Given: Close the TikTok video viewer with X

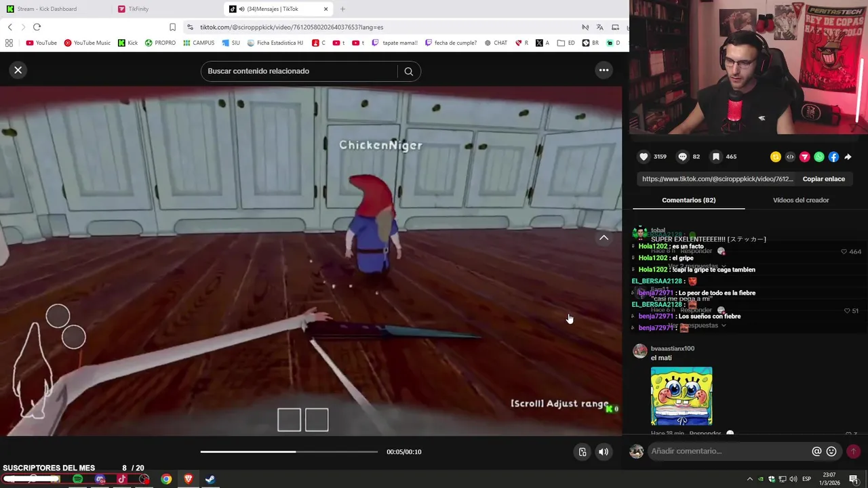Looking at the screenshot, I should click(18, 70).
